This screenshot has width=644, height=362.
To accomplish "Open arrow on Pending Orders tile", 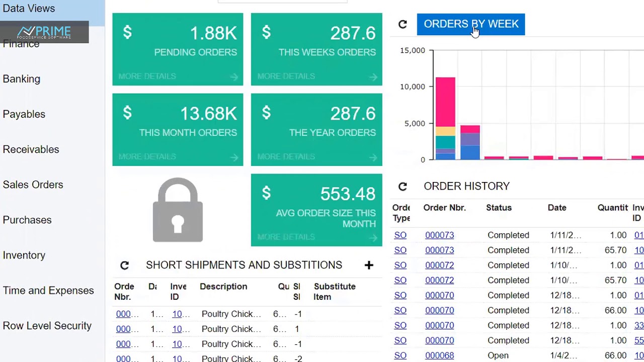I will coord(234,76).
